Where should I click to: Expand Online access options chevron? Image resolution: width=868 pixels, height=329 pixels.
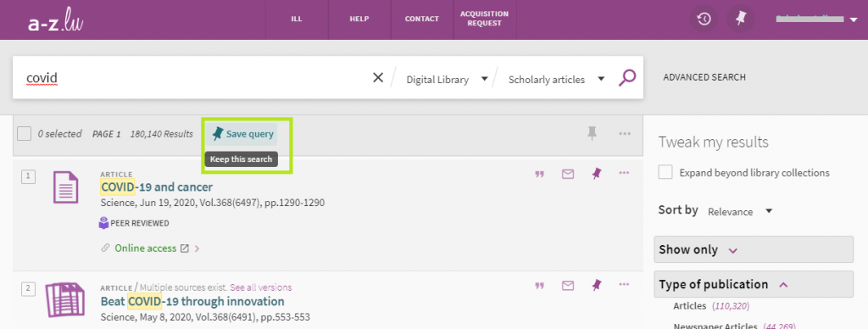(x=197, y=248)
